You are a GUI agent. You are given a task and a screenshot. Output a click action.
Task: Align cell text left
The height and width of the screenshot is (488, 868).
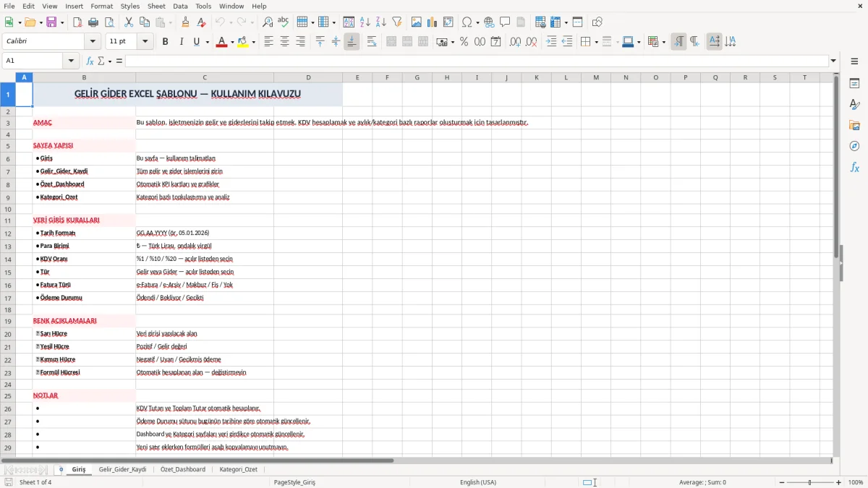268,42
